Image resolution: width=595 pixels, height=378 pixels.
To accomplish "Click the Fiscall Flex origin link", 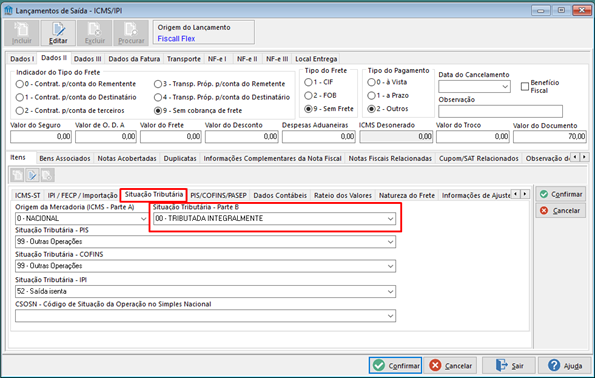I will [x=176, y=39].
